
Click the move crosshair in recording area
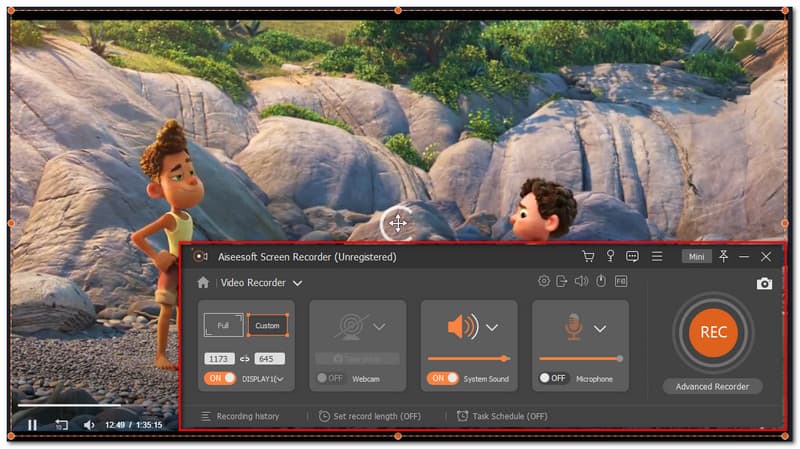click(x=398, y=223)
